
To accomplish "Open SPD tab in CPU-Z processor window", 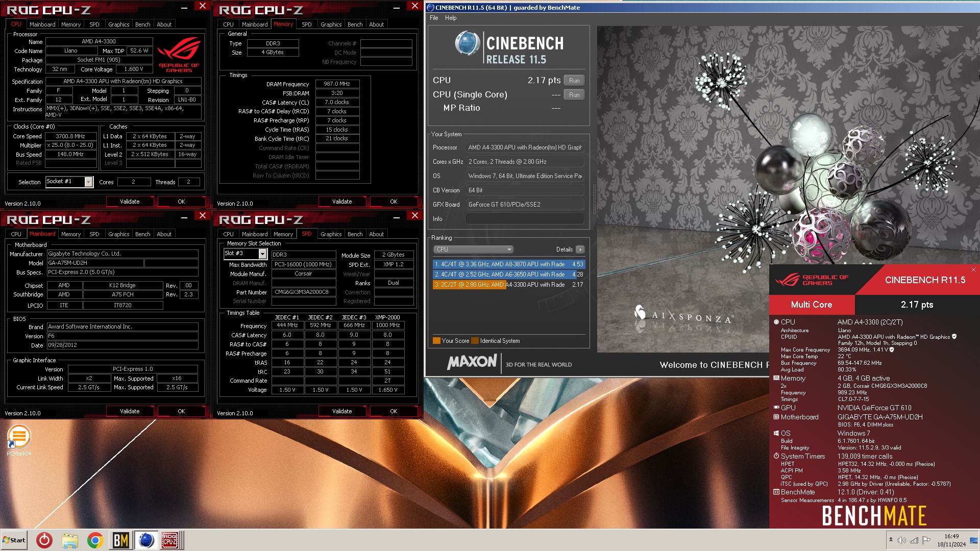I will click(94, 24).
